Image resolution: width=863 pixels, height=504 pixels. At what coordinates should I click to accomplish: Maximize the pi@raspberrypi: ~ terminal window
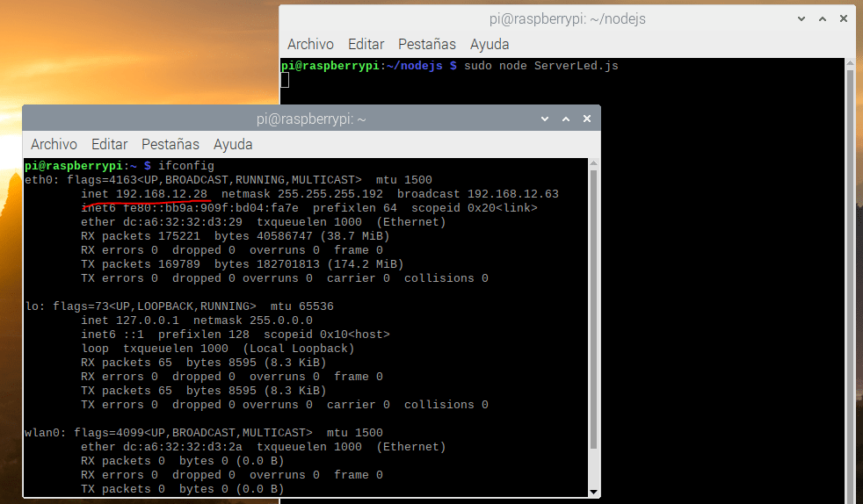pos(566,119)
